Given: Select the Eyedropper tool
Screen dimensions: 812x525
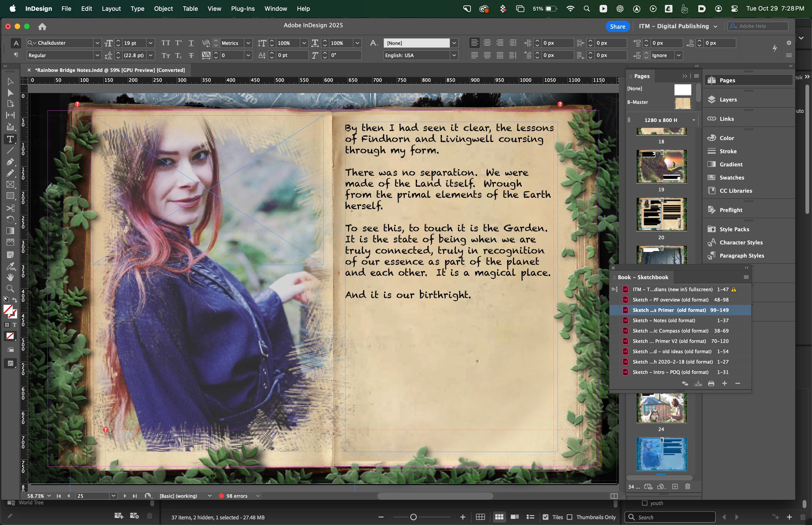Looking at the screenshot, I should pos(10,266).
